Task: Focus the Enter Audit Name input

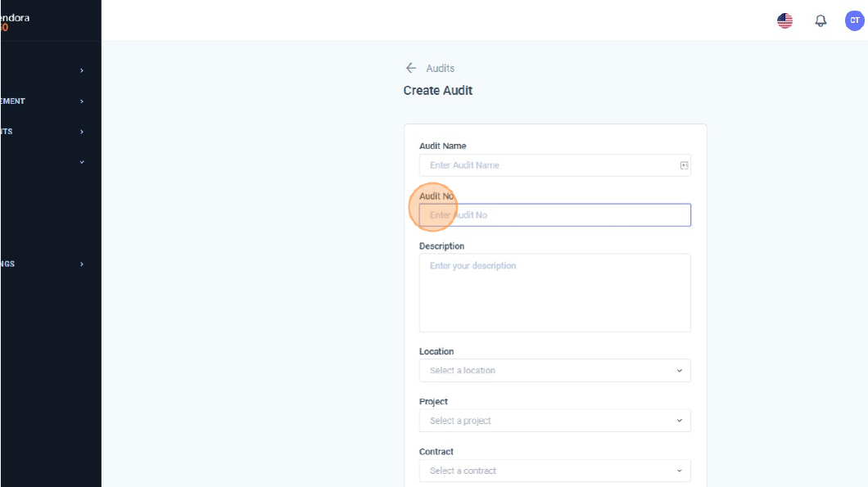Action: pyautogui.click(x=549, y=165)
